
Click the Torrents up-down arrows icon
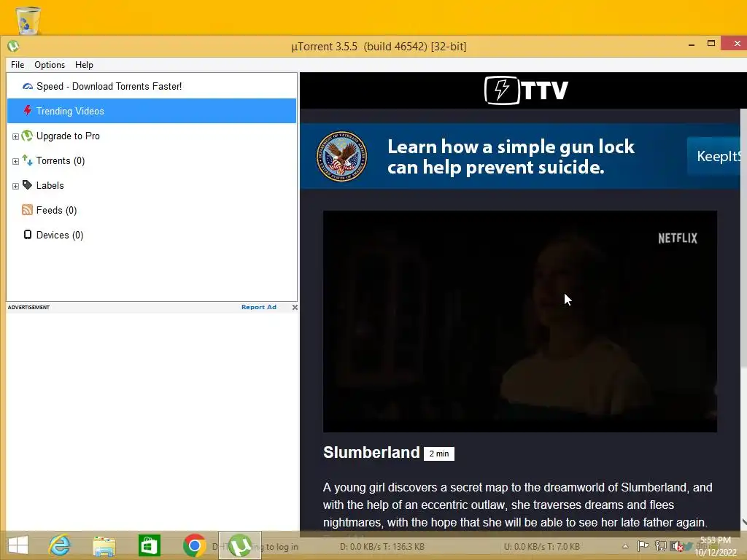(x=27, y=160)
